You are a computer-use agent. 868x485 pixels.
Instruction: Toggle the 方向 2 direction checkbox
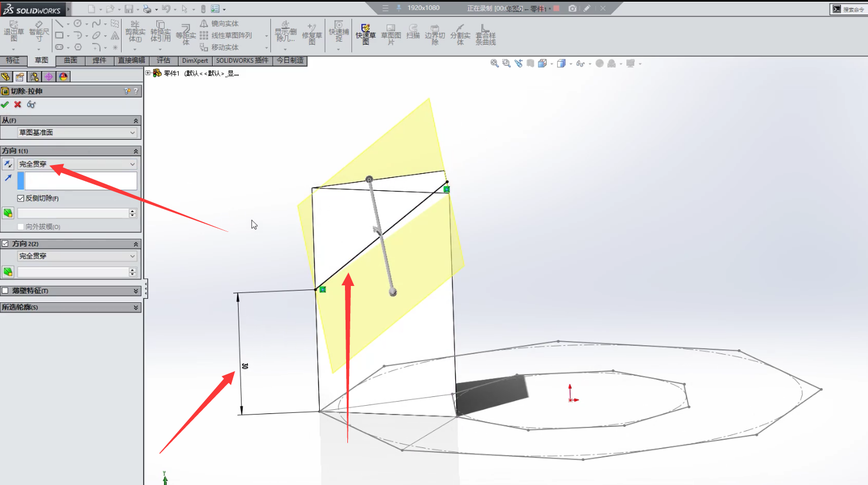(5, 244)
